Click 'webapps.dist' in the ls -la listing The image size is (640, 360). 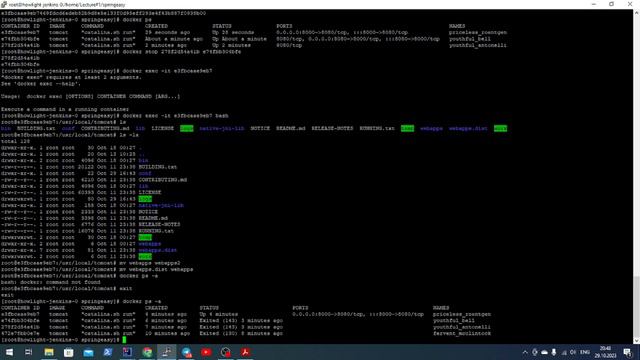[x=158, y=250]
